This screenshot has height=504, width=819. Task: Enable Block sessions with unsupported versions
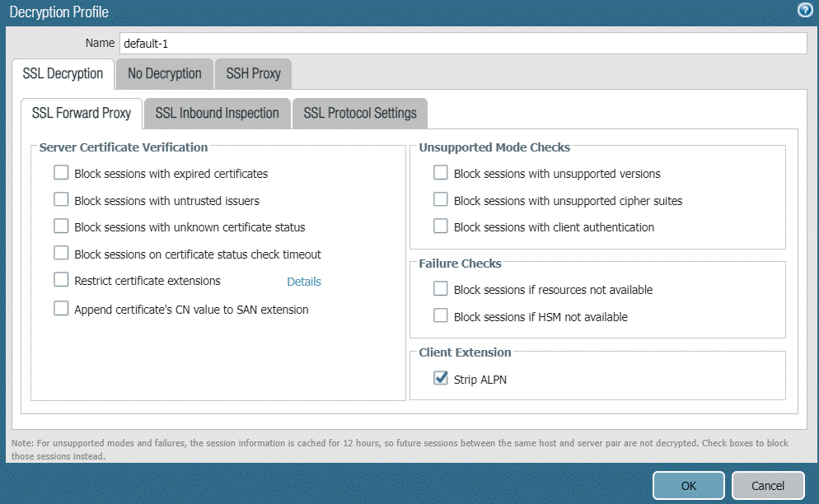tap(441, 173)
